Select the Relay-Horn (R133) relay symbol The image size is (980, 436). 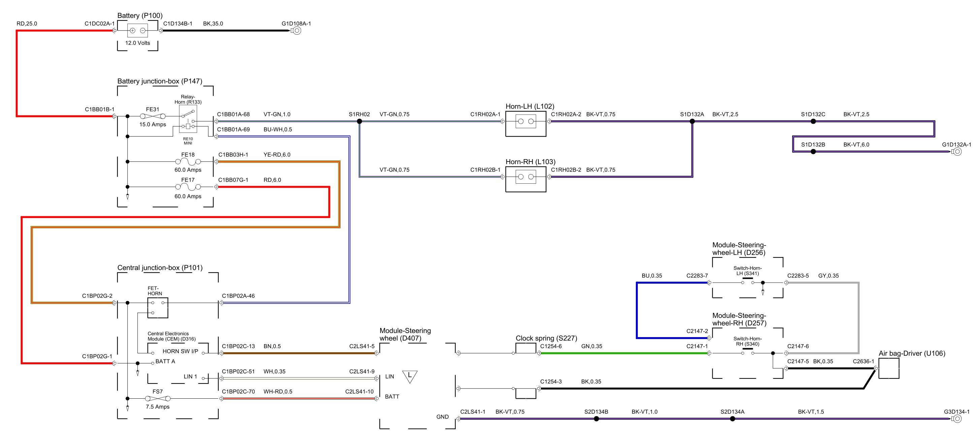[x=188, y=119]
